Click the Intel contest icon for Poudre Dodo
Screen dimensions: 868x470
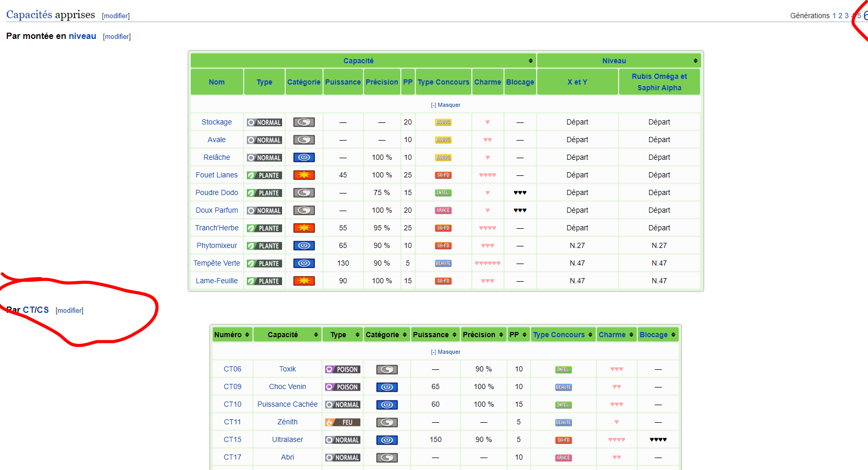[x=443, y=193]
